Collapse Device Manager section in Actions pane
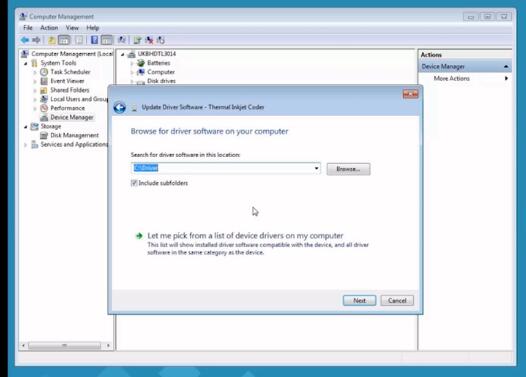 506,67
